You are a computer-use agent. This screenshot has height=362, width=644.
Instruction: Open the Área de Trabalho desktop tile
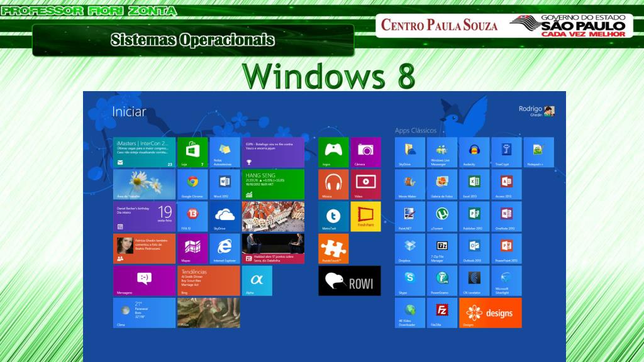click(144, 184)
